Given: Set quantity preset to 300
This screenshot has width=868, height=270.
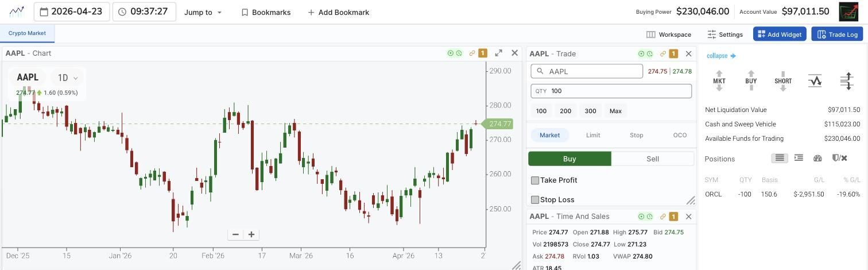Looking at the screenshot, I should click(x=590, y=111).
